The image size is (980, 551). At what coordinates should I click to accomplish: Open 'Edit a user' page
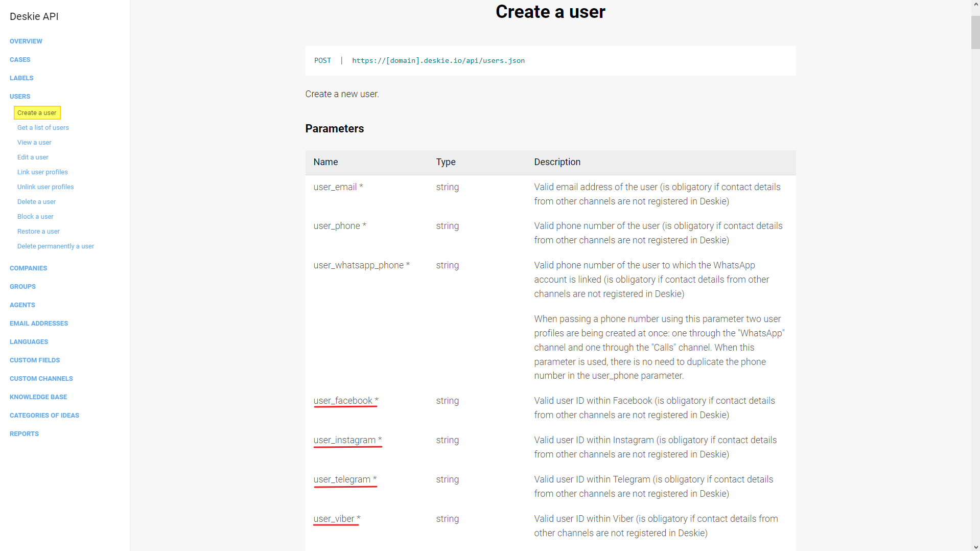tap(33, 157)
